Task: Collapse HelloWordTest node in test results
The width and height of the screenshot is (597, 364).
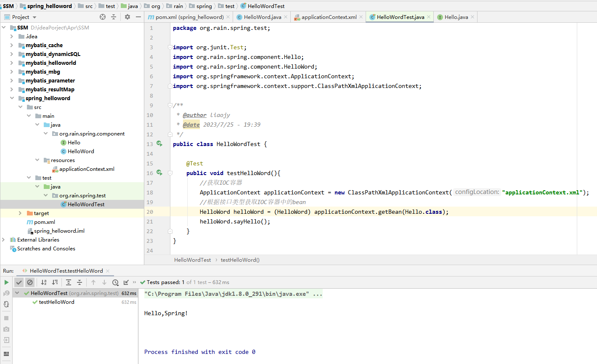Action: (17, 293)
